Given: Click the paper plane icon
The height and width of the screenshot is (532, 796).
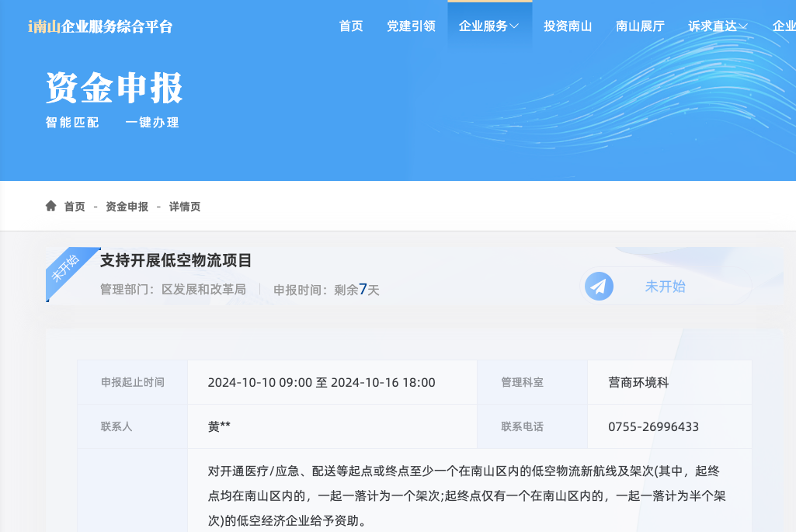Looking at the screenshot, I should (x=598, y=287).
